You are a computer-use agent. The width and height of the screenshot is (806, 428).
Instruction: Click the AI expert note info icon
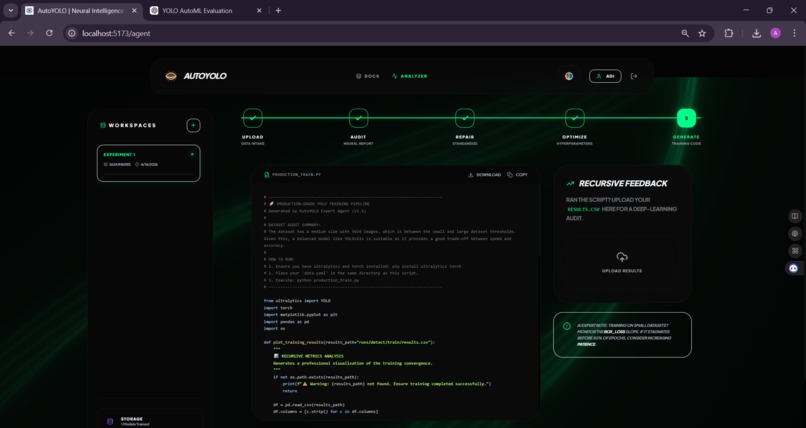[567, 326]
